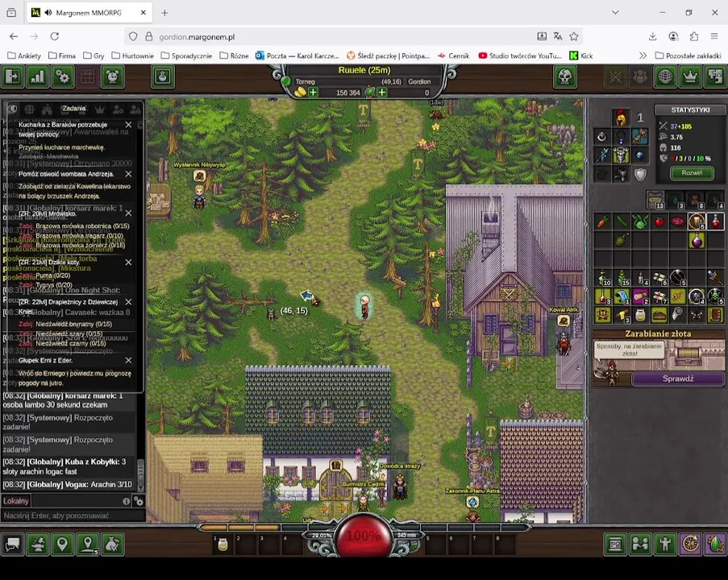Talk to Wysłannik Nibywysp NPC
The width and height of the screenshot is (728, 580).
pyautogui.click(x=200, y=196)
